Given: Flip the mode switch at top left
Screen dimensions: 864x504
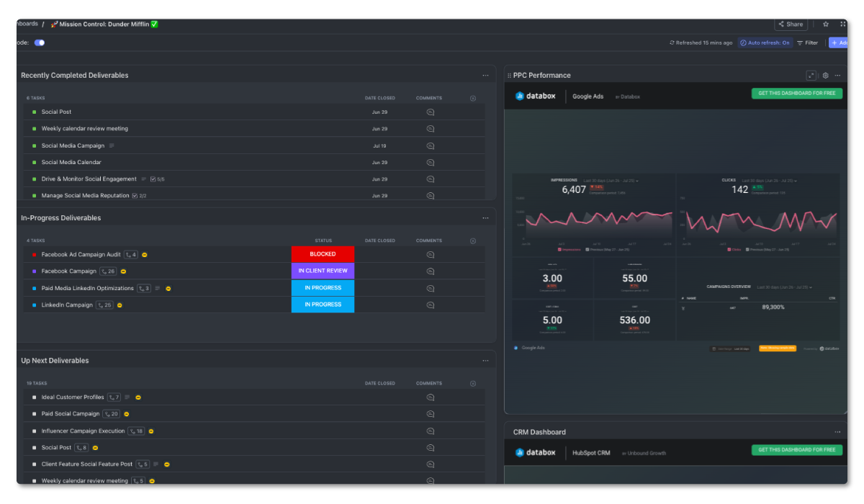Looking at the screenshot, I should coord(40,42).
